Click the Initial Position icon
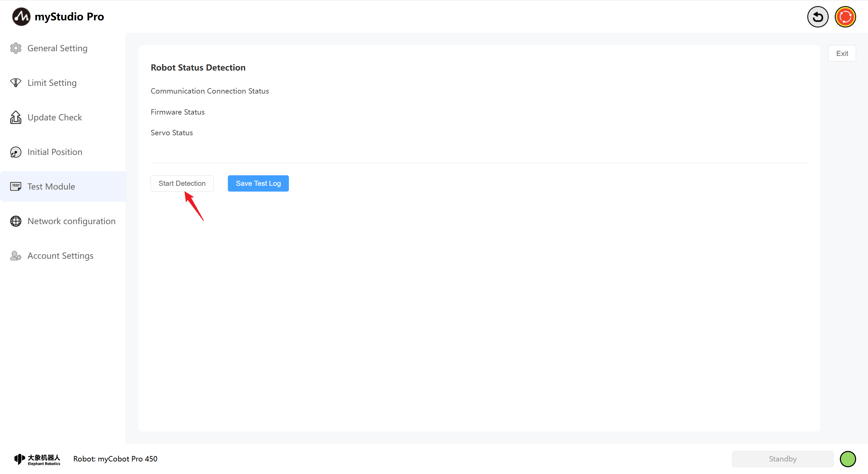Viewport: 868px width, 474px height. pyautogui.click(x=16, y=152)
